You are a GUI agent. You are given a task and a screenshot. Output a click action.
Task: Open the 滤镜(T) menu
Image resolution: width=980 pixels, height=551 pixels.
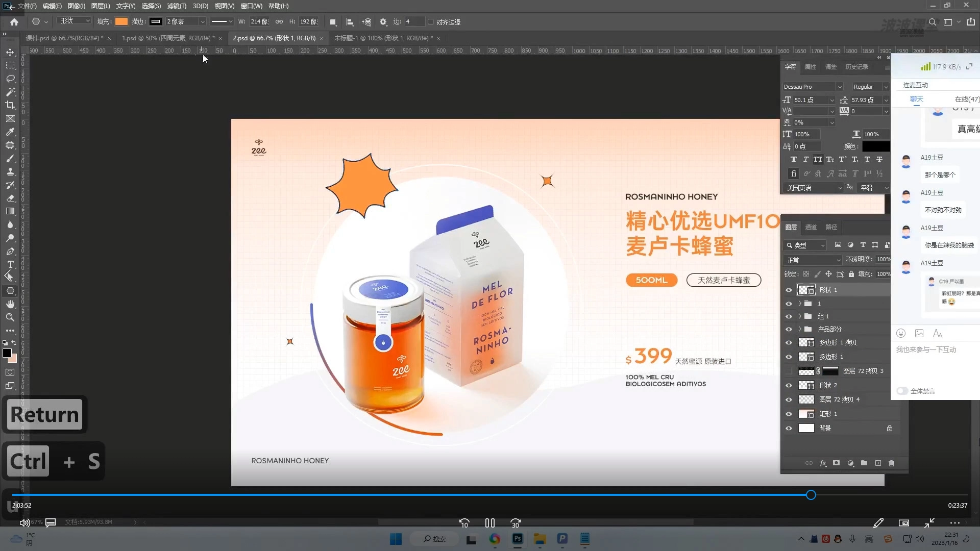(x=177, y=6)
